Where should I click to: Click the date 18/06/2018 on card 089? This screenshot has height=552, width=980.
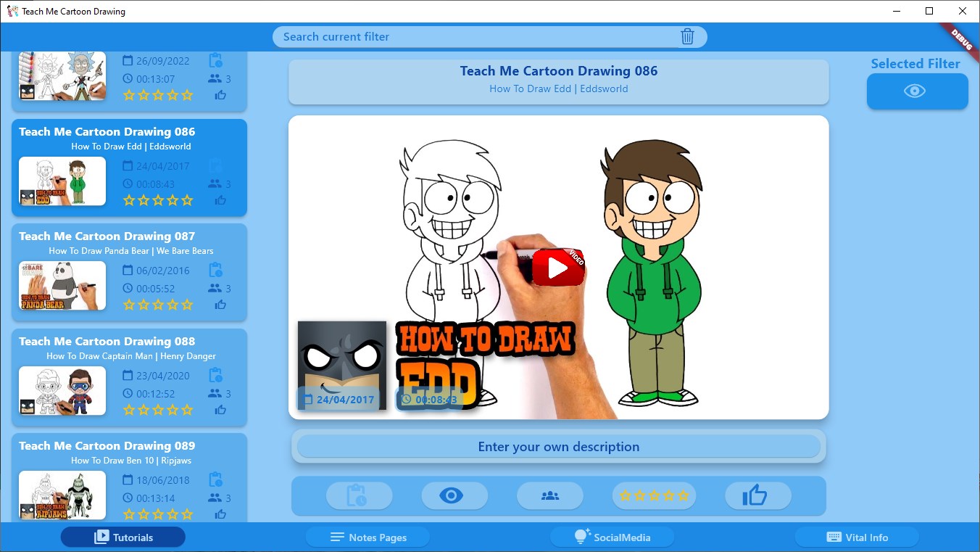click(163, 480)
